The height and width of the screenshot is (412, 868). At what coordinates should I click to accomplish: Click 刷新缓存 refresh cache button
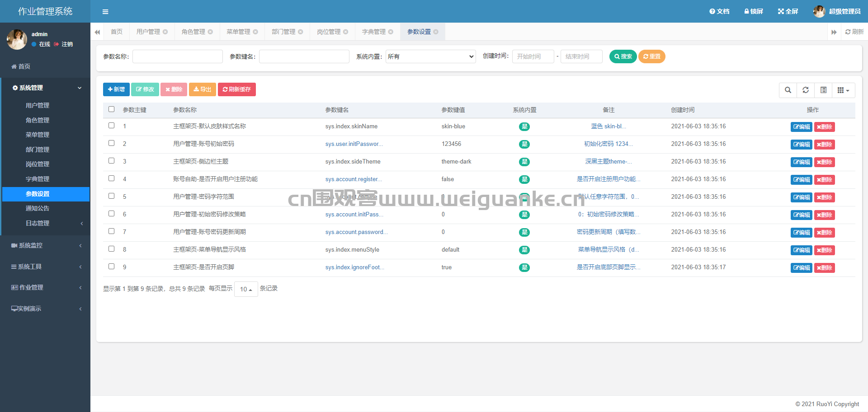(237, 89)
